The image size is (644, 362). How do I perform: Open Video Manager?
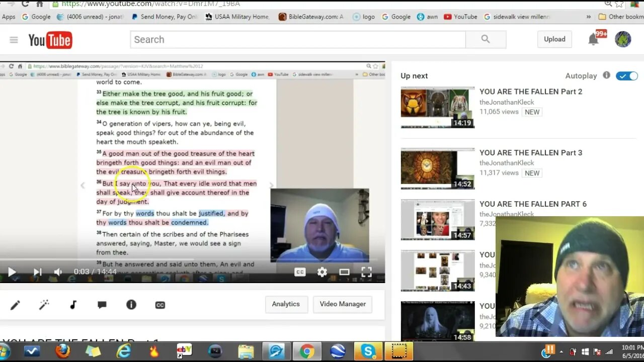[343, 304]
